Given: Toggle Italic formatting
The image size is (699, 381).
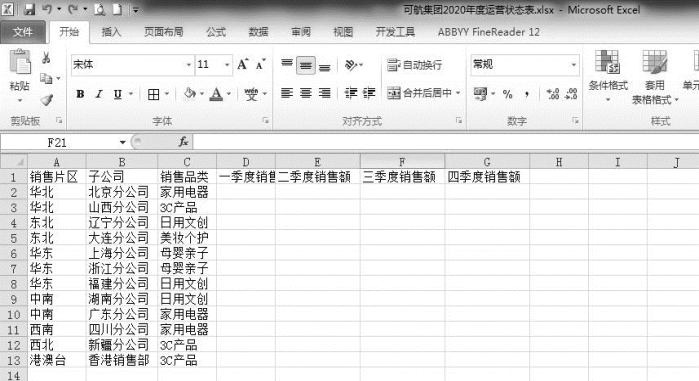Looking at the screenshot, I should 99,94.
